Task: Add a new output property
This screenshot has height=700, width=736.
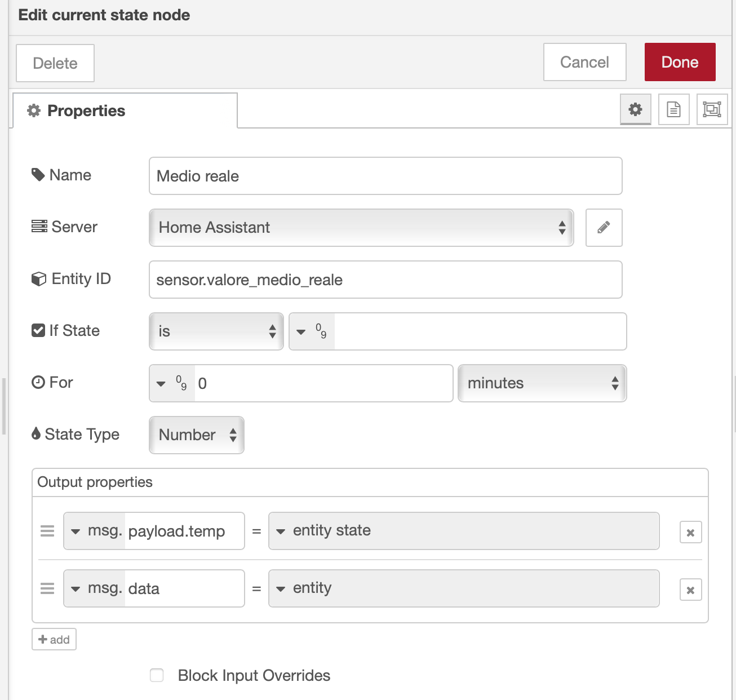Action: pyautogui.click(x=54, y=639)
